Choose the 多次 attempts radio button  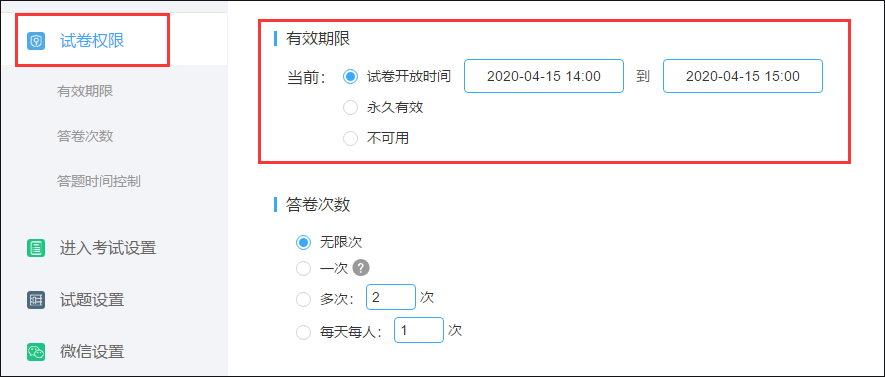coord(304,299)
